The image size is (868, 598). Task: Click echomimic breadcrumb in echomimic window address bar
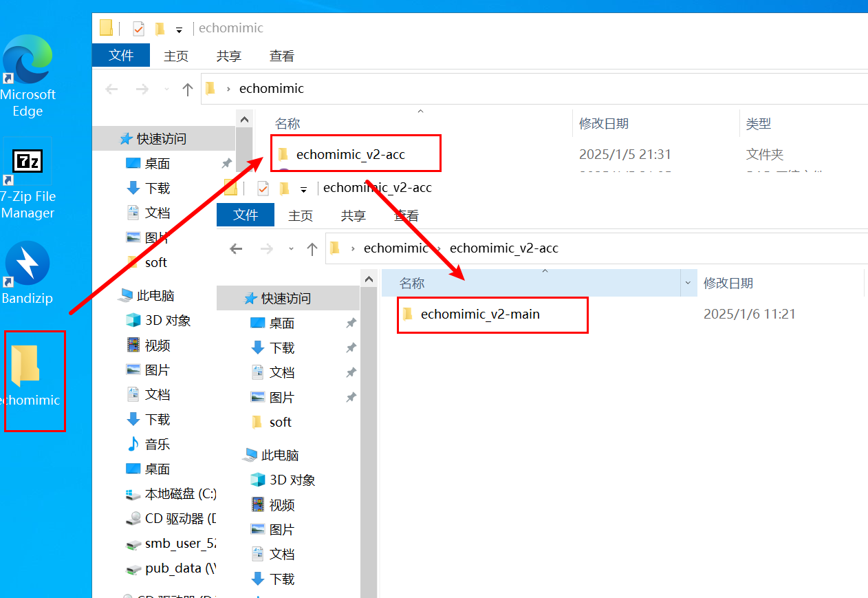coord(271,88)
